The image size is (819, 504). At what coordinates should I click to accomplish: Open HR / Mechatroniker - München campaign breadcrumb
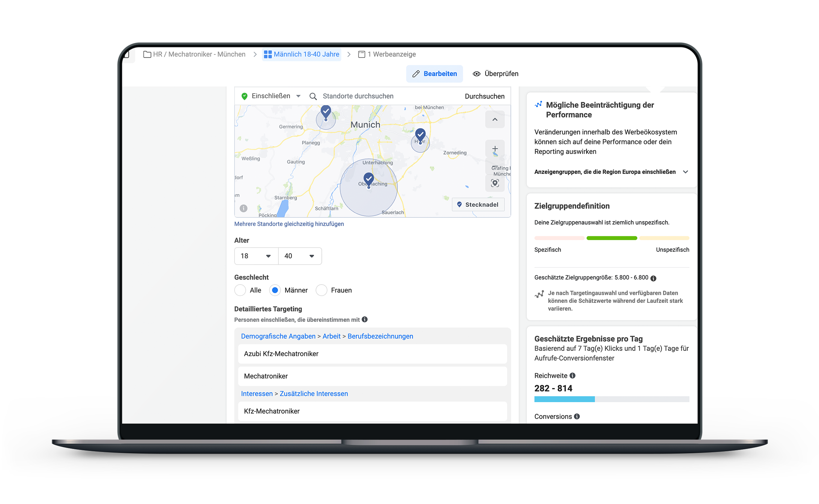click(x=194, y=54)
